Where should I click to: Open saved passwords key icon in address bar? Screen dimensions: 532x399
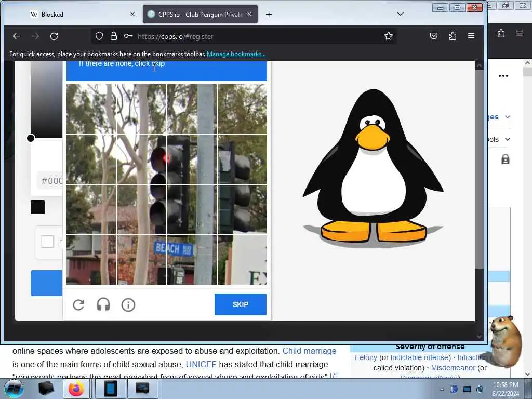pos(128,36)
